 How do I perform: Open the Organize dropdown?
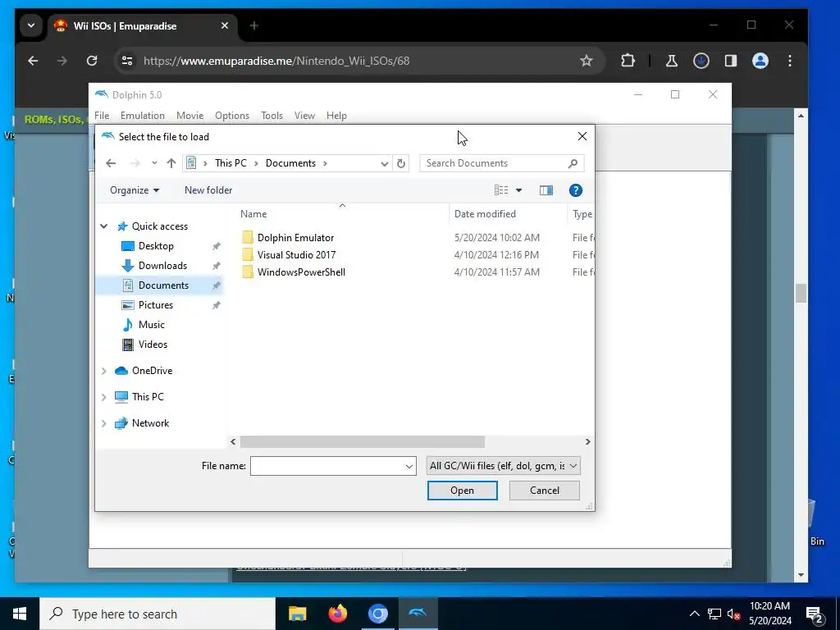pyautogui.click(x=135, y=190)
